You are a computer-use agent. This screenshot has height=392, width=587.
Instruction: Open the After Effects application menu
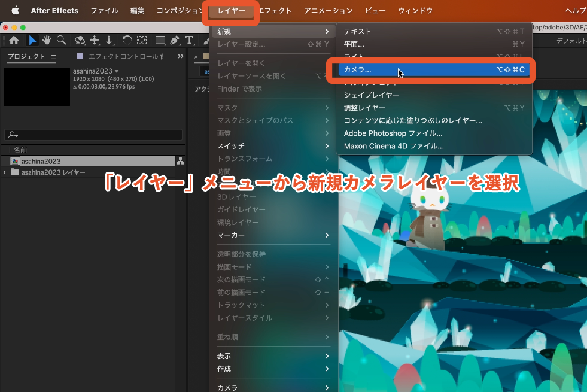pyautogui.click(x=54, y=11)
